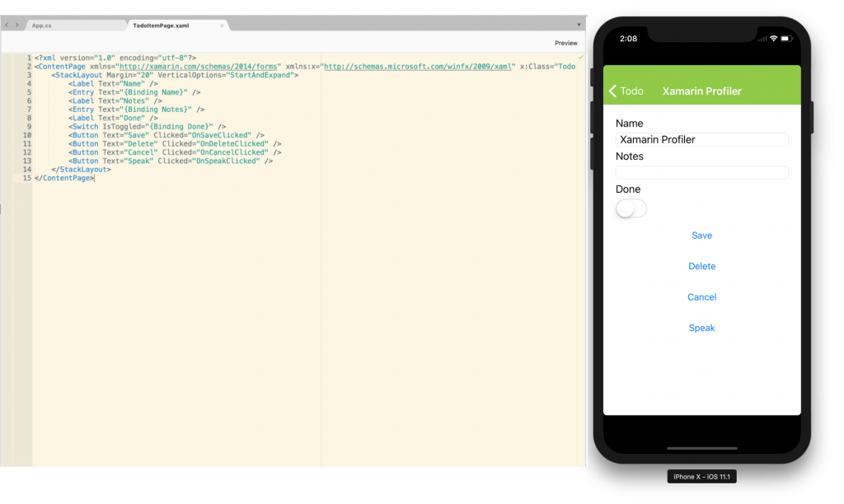Image resolution: width=844 pixels, height=504 pixels.
Task: Click the empty Notes entry field
Action: coord(702,172)
